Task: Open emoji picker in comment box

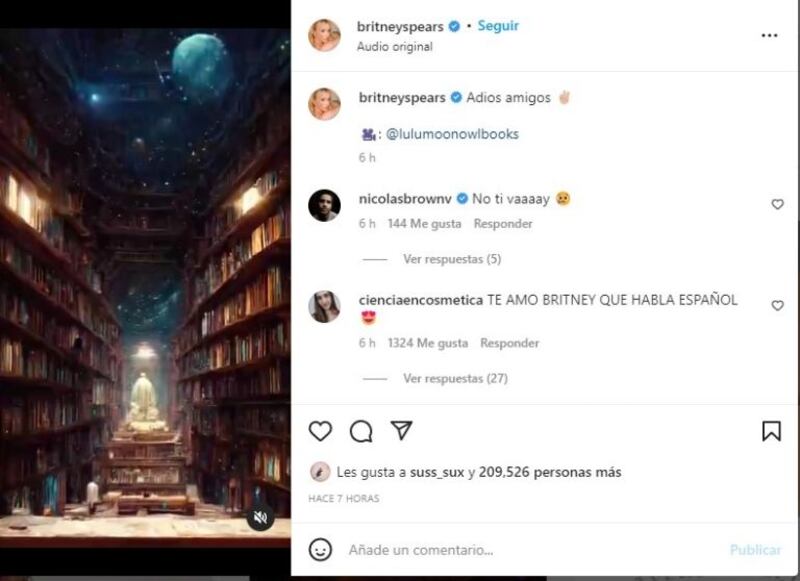Action: click(x=320, y=550)
